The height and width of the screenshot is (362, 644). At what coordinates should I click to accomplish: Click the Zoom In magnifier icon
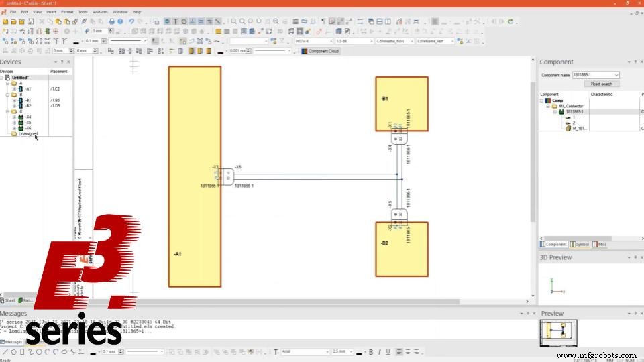[x=233, y=21]
